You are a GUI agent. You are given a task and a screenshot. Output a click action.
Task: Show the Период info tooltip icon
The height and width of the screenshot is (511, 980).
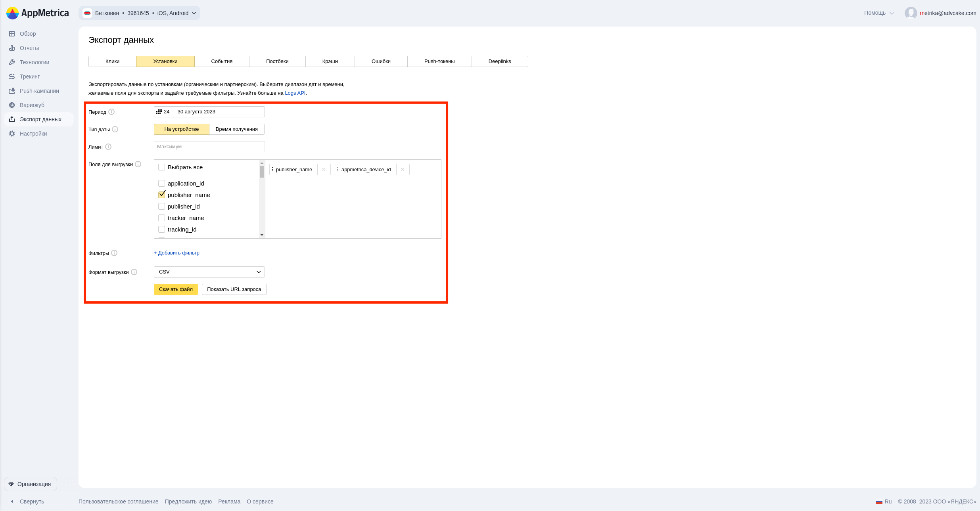[111, 112]
